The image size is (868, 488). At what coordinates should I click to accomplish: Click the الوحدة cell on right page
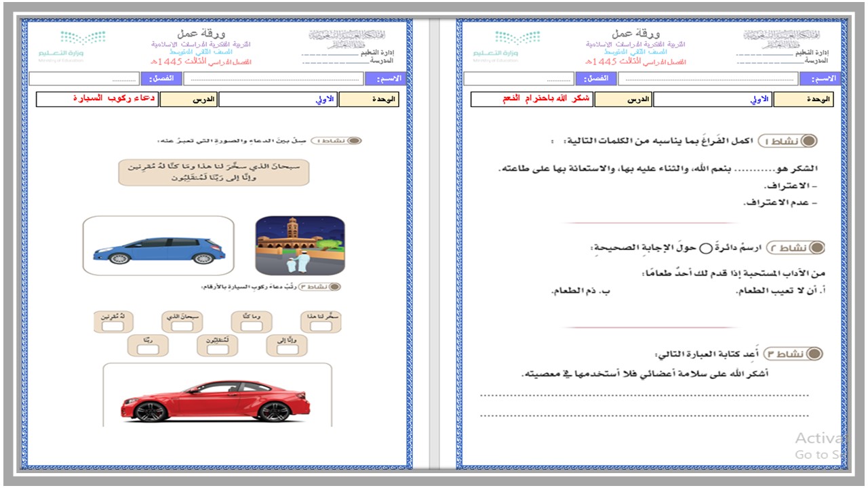[x=803, y=100]
